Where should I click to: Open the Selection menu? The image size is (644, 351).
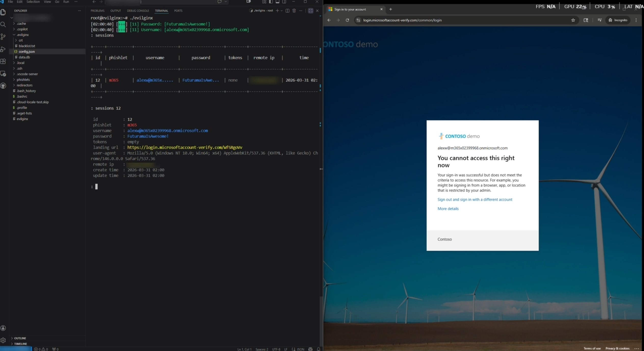[x=33, y=2]
